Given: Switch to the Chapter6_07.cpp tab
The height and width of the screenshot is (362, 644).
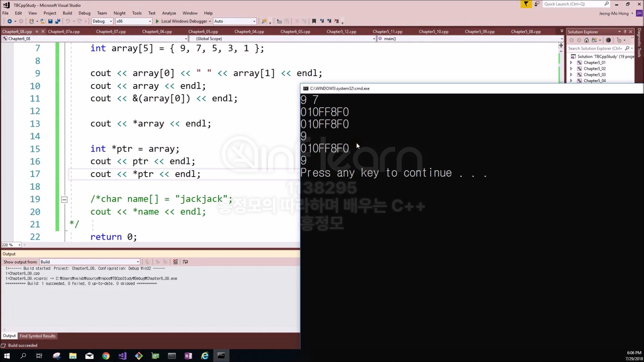Looking at the screenshot, I should [111, 32].
